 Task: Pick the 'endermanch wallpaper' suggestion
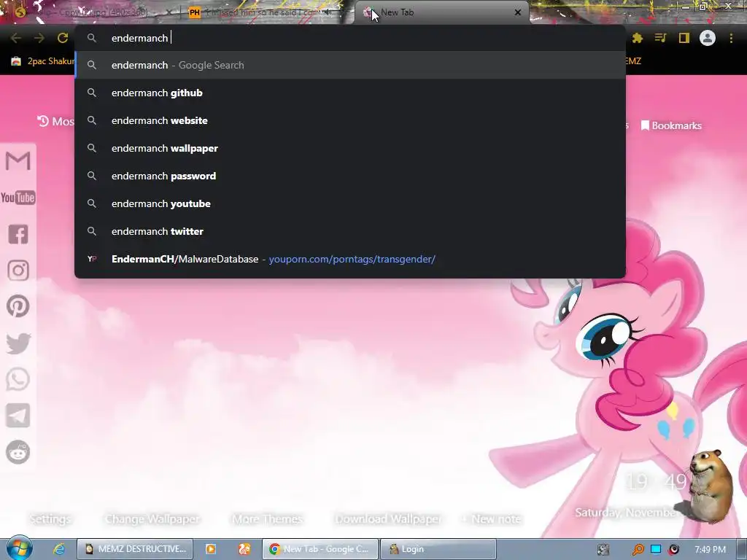[350, 148]
